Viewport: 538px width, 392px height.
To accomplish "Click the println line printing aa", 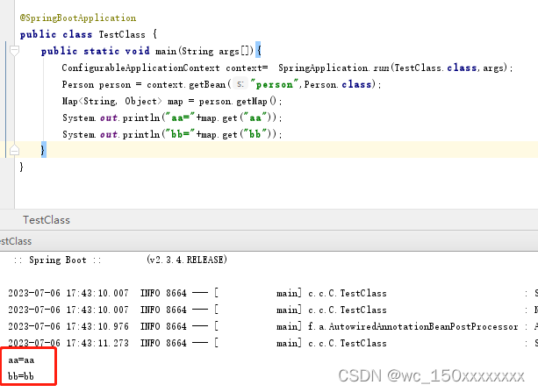I will pos(172,118).
